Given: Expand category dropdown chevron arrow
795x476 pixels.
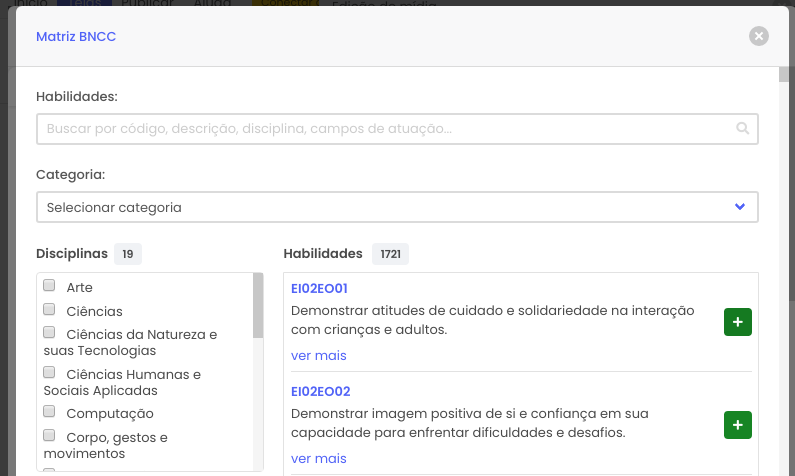Looking at the screenshot, I should coord(740,207).
